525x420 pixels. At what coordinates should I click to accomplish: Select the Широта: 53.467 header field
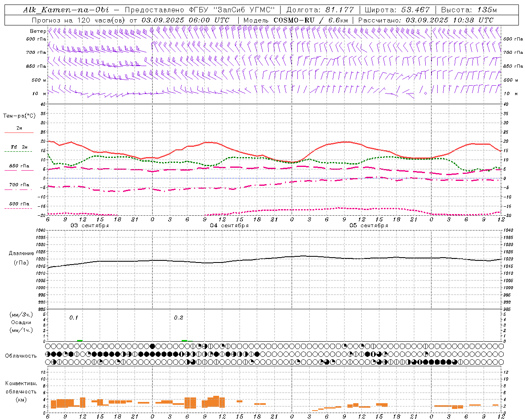coord(397,10)
